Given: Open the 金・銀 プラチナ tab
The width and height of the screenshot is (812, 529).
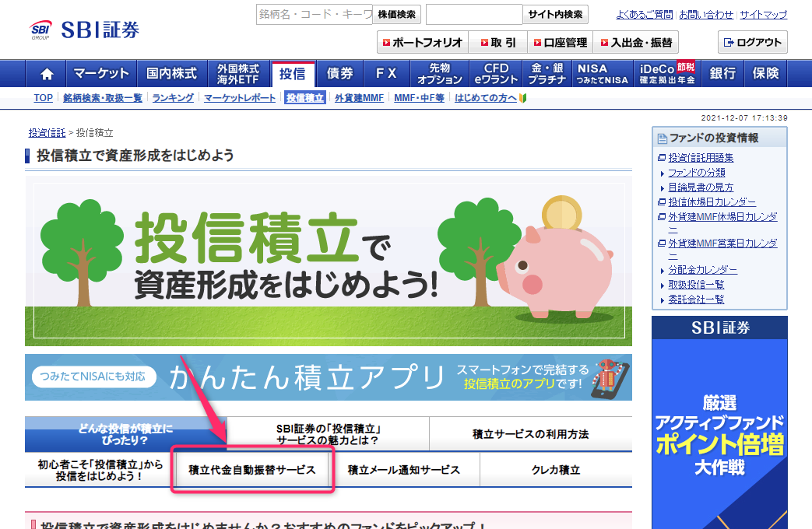Looking at the screenshot, I should point(547,74).
